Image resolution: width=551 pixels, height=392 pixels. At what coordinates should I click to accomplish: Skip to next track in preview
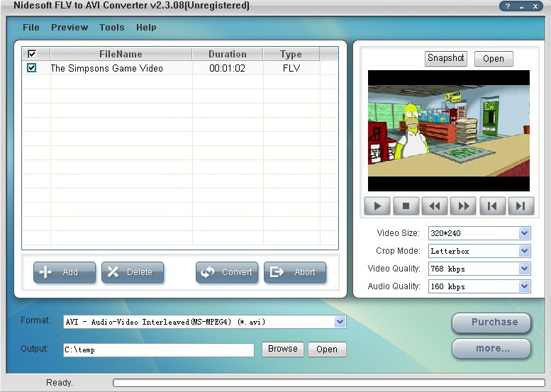pos(521,206)
